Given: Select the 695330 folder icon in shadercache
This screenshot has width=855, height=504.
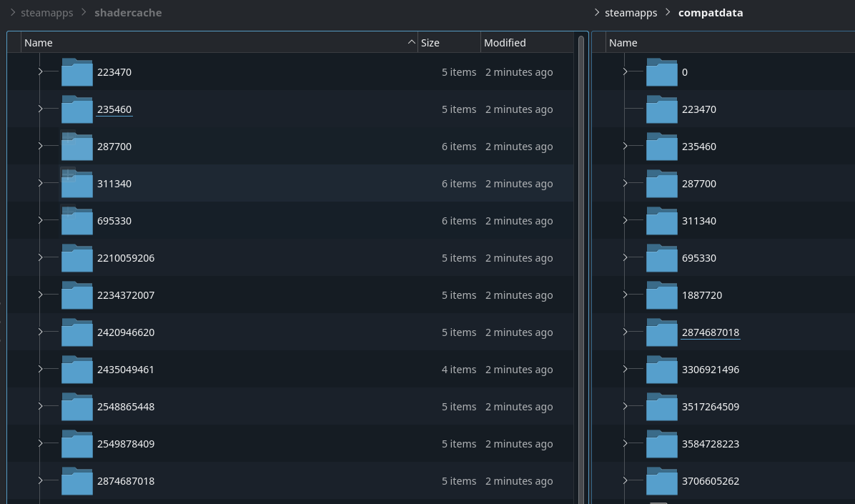Looking at the screenshot, I should [x=77, y=220].
